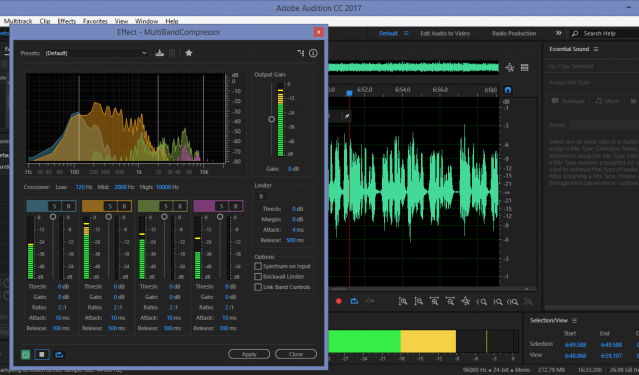
Task: Click the High crossover 10000 Hz value
Action: tap(167, 187)
